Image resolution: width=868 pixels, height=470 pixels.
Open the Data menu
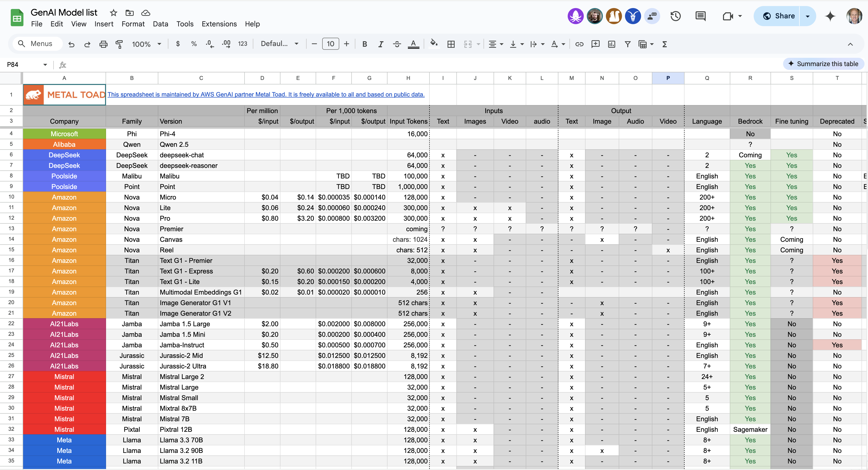(161, 24)
